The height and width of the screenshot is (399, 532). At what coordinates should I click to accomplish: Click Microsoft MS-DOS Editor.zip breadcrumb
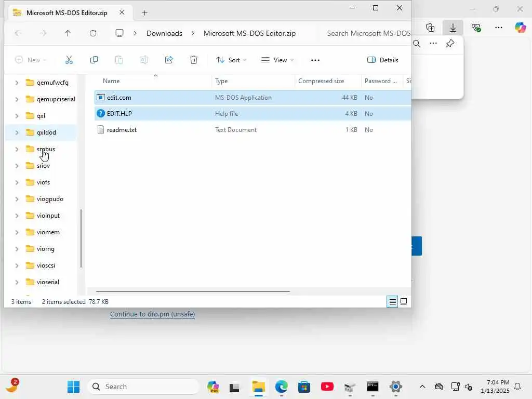pos(249,33)
